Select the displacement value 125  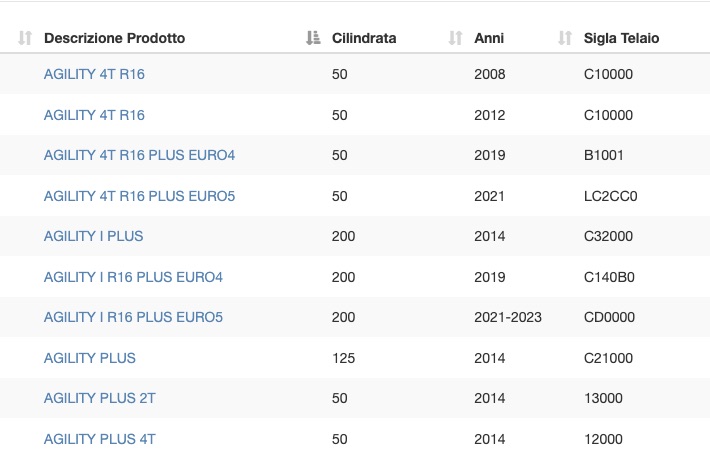[x=343, y=358]
